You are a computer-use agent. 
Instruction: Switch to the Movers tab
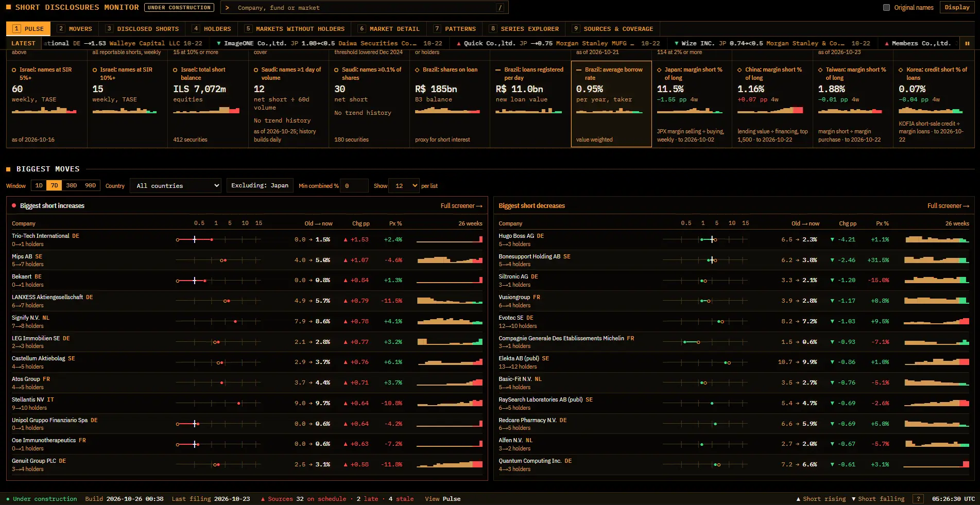tap(75, 29)
